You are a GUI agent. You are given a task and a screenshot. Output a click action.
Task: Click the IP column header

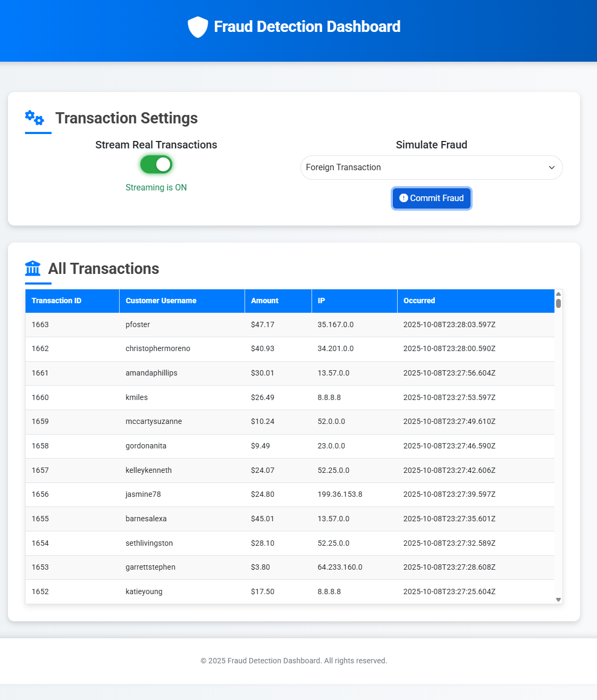point(321,301)
